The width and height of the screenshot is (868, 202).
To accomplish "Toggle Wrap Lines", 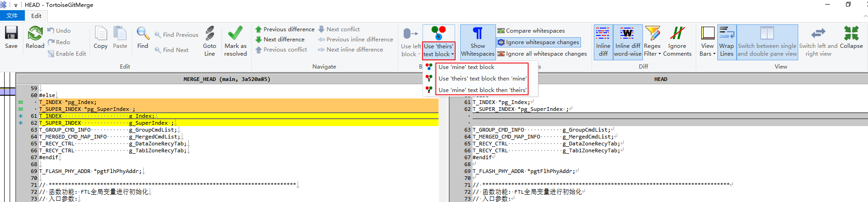I will [x=727, y=41].
